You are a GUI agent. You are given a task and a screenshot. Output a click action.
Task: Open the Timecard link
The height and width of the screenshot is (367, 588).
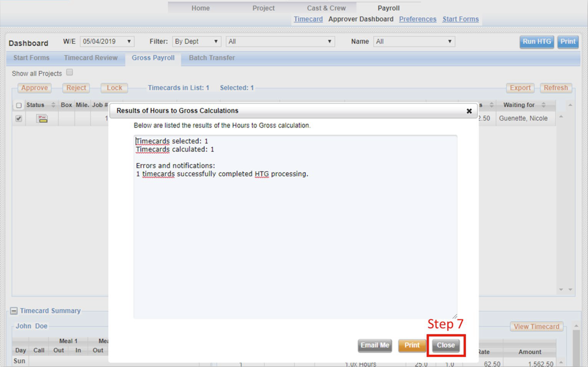click(308, 19)
